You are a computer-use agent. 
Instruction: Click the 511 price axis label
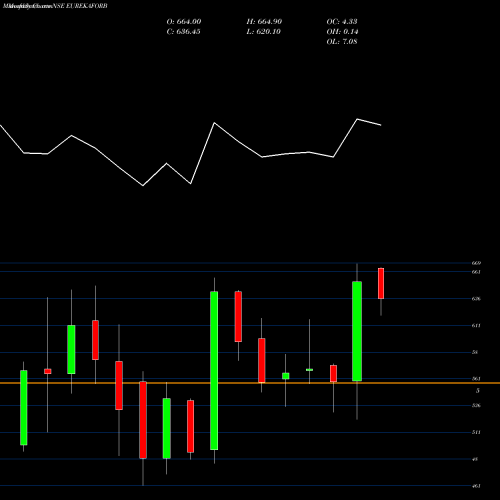click(476, 432)
